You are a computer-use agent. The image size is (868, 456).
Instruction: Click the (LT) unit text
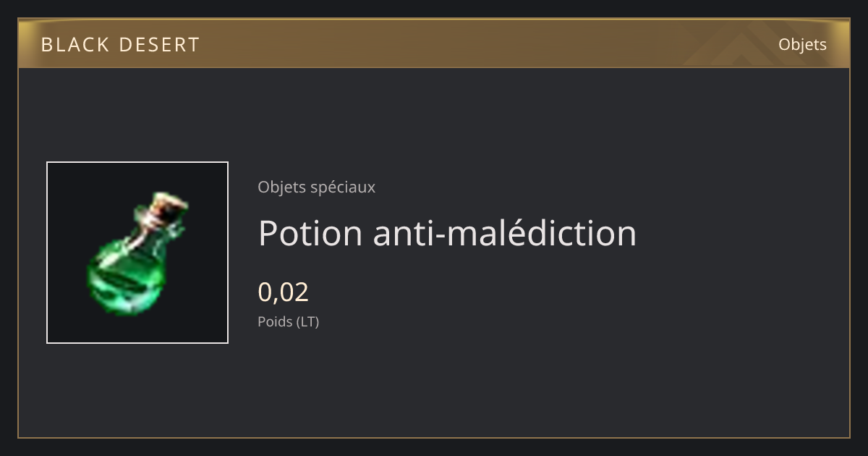click(307, 321)
